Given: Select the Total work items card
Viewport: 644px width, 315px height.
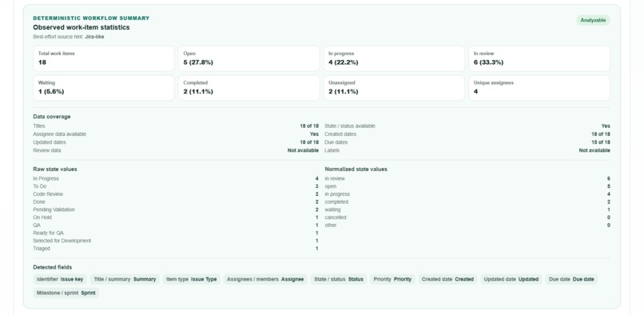Looking at the screenshot, I should [x=104, y=58].
